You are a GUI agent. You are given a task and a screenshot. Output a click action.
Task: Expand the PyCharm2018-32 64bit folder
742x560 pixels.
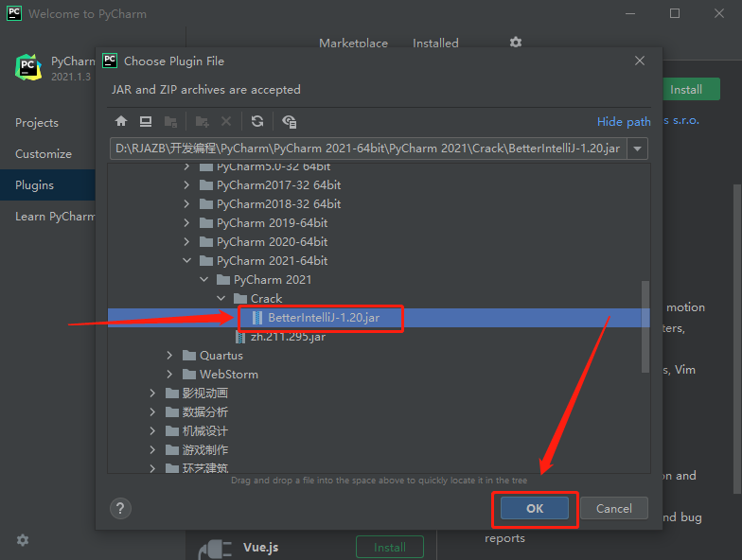pos(186,204)
